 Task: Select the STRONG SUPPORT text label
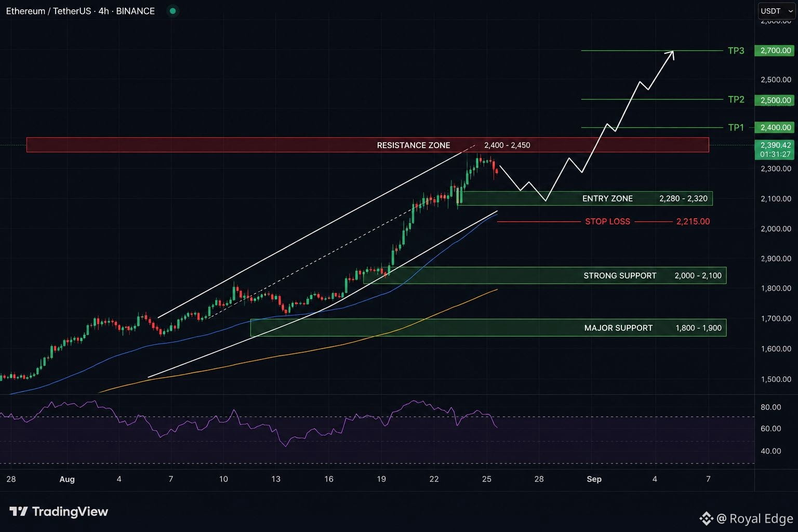click(620, 275)
